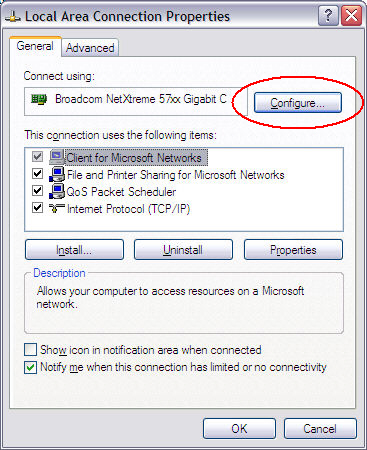This screenshot has height=450, width=367.
Task: Close the dialog with the red X
Action: tap(351, 15)
